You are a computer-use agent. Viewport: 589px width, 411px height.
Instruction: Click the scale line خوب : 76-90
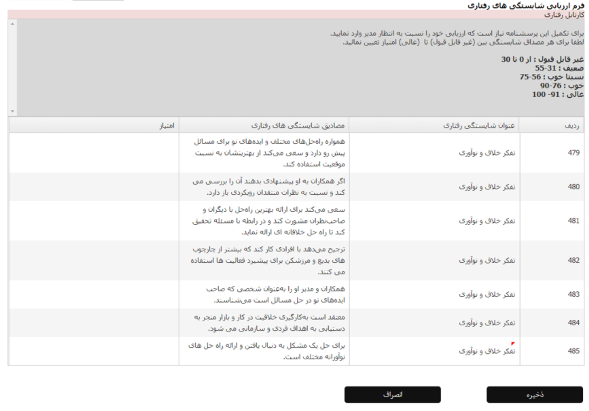tap(562, 86)
